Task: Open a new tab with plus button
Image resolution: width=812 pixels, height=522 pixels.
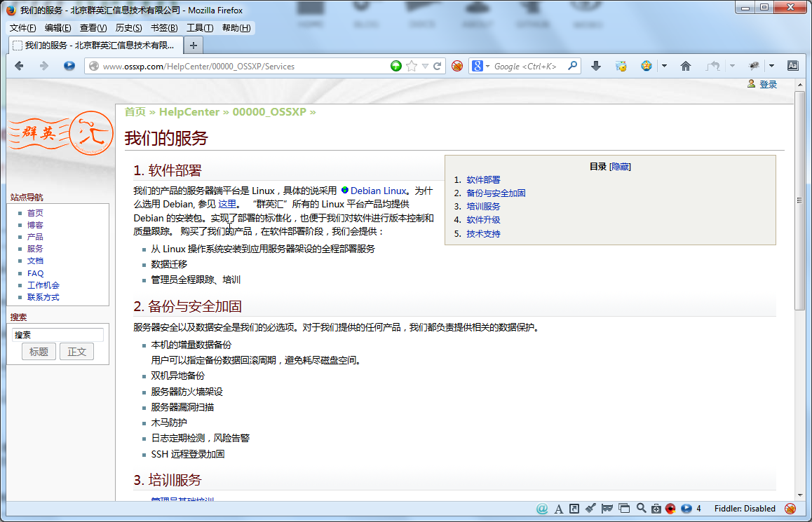Action: coord(193,46)
